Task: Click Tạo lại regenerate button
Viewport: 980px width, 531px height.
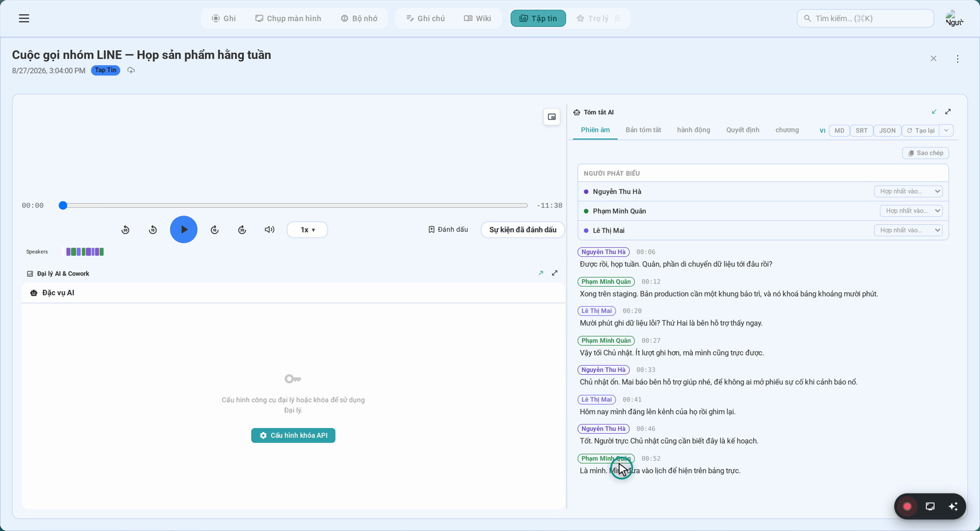Action: point(920,130)
